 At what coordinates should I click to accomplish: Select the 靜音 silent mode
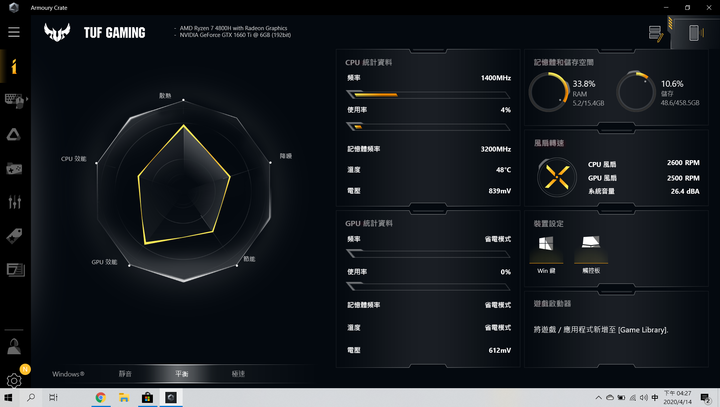point(125,374)
